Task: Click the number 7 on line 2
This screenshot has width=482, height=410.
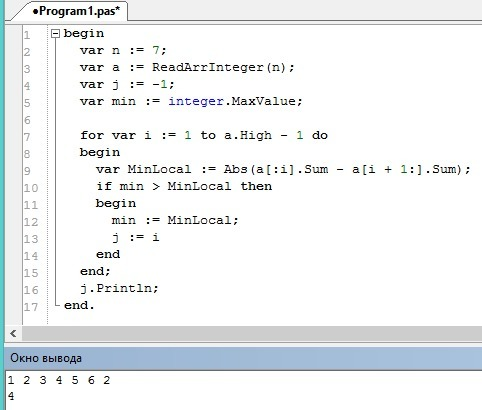Action: coord(156,50)
